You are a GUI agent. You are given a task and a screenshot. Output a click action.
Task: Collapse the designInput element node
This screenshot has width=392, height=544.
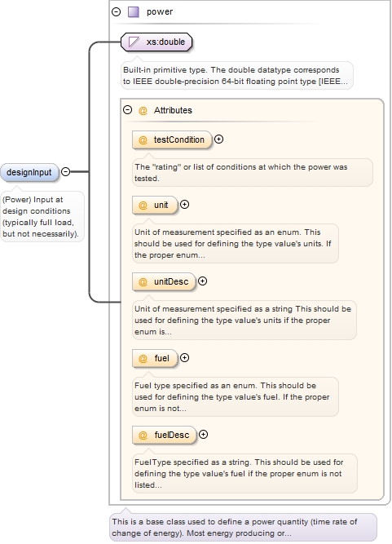65,171
